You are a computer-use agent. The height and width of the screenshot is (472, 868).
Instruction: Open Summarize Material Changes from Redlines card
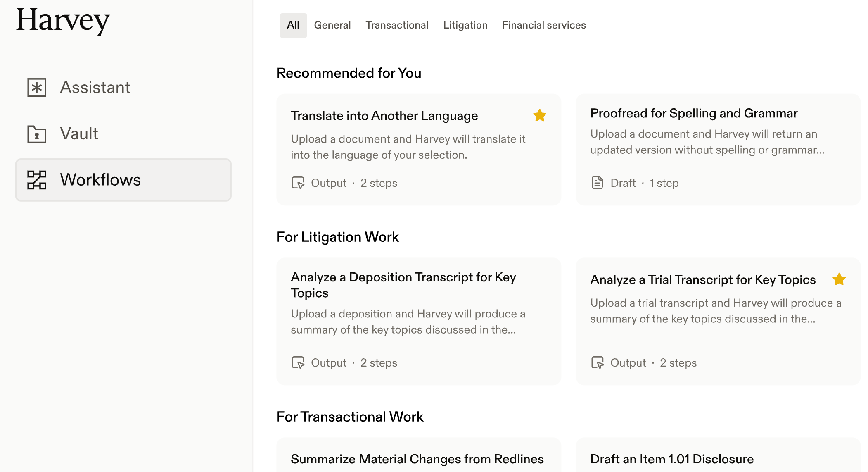(417, 459)
